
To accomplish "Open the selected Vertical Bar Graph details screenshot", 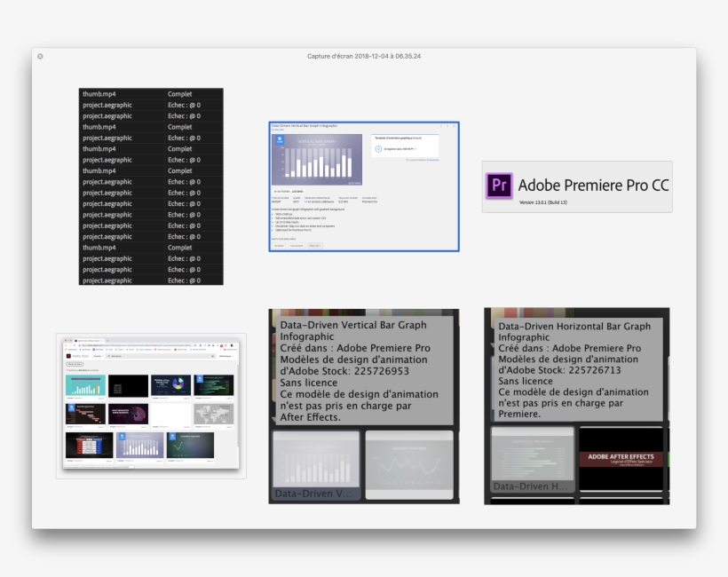I will [x=364, y=186].
